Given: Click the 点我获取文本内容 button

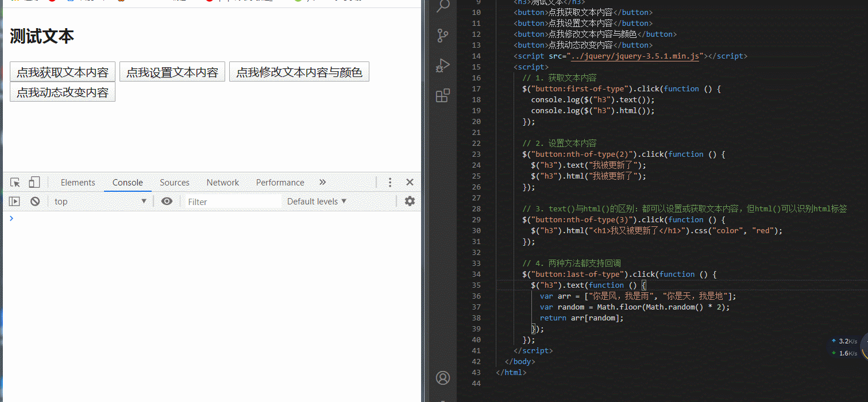Looking at the screenshot, I should (x=63, y=72).
